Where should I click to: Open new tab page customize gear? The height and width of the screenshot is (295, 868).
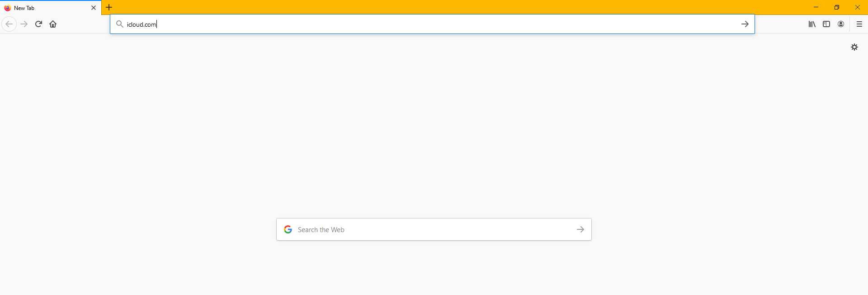(854, 47)
